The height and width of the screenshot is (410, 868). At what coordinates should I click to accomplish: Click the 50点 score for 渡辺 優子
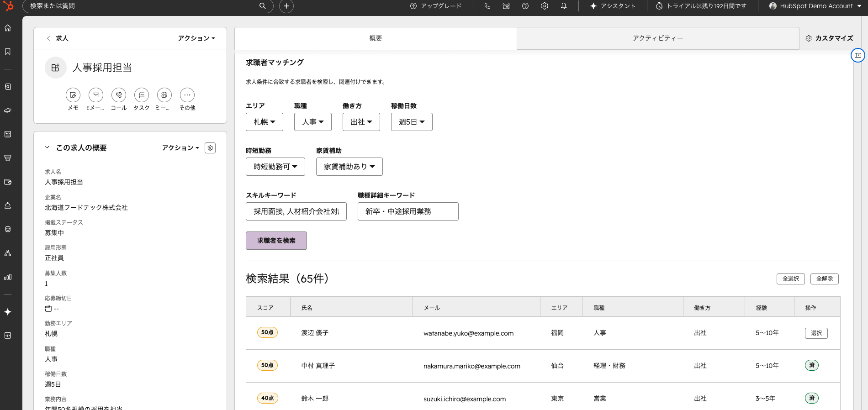(267, 332)
